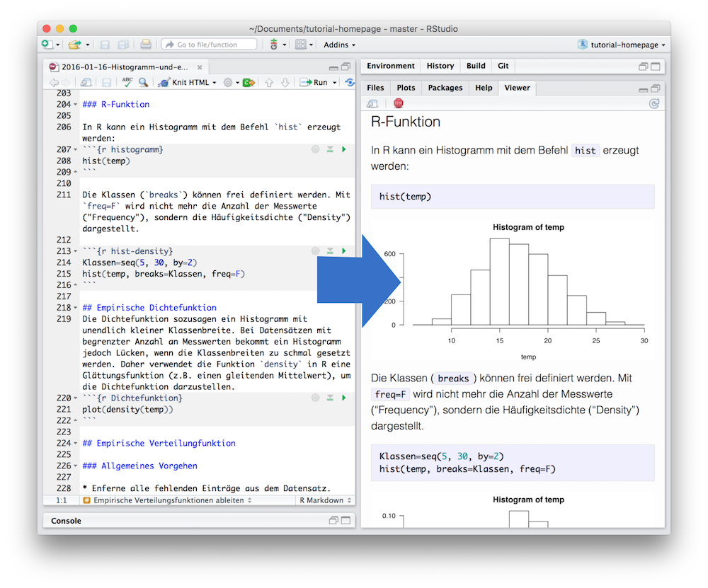Click the Git version control toolbar icon
The height and width of the screenshot is (588, 708).
273,45
